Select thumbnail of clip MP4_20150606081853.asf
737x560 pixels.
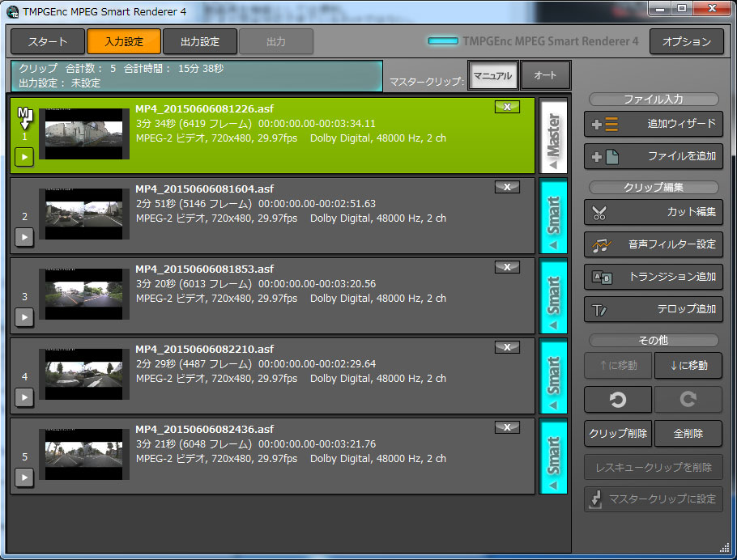(x=84, y=294)
